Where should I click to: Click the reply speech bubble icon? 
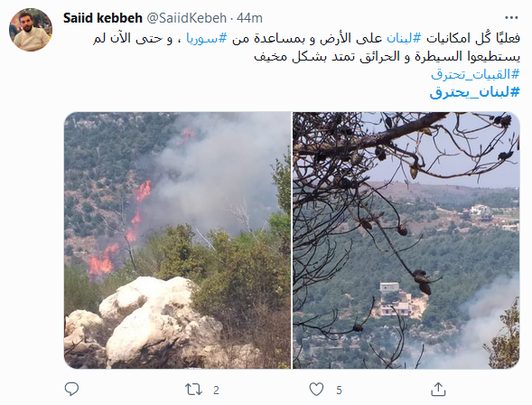(x=71, y=389)
